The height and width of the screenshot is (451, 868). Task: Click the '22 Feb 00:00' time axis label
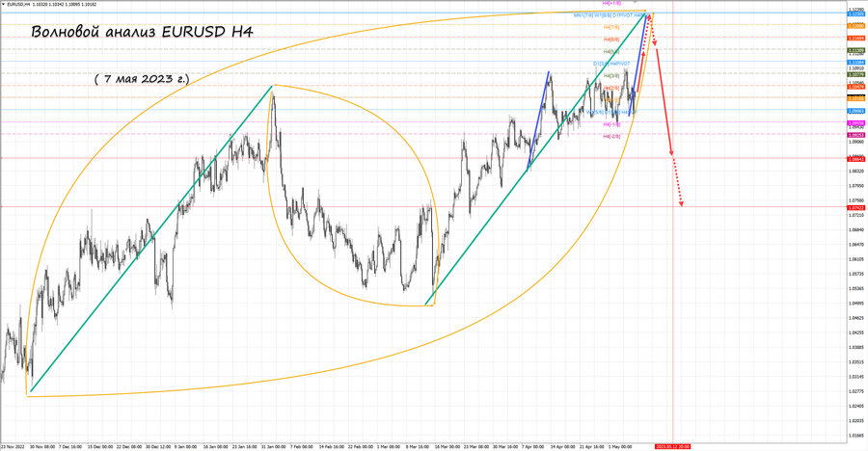coord(361,446)
